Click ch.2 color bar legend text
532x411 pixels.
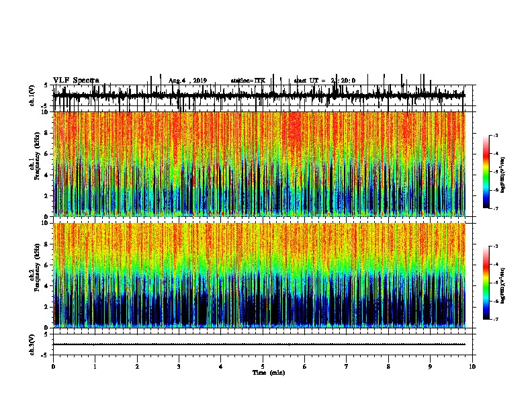click(x=502, y=285)
